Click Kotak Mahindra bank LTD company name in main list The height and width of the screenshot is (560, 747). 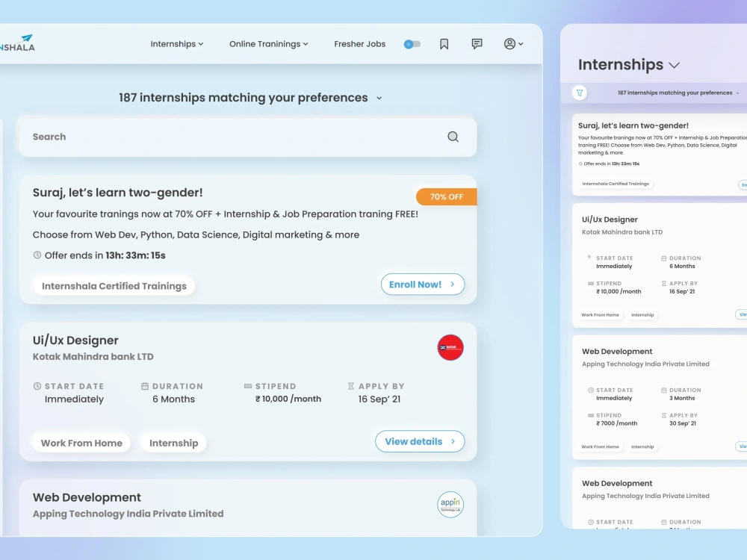coord(93,357)
